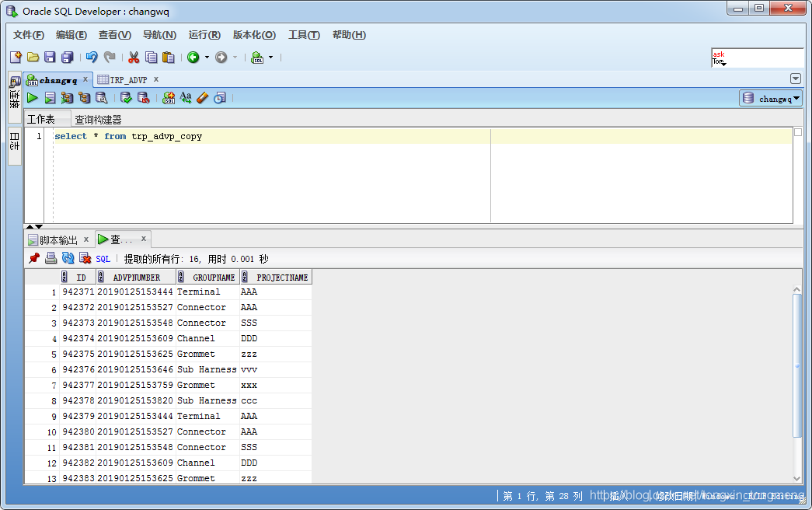812x510 pixels.
Task: Click the Autotrace icon
Action: point(67,98)
